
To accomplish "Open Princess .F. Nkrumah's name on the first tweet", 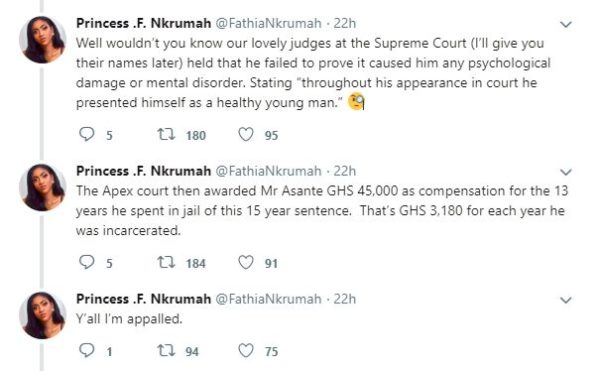I will pyautogui.click(x=143, y=23).
